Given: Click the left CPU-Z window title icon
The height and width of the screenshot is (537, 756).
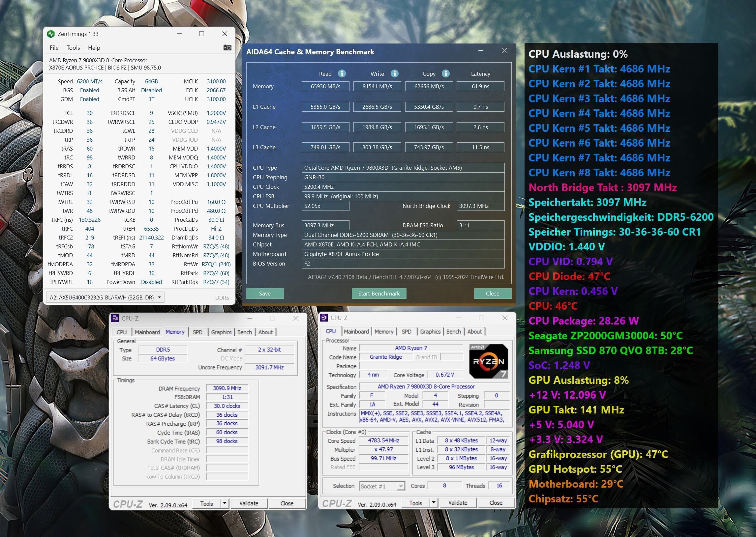Looking at the screenshot, I should [115, 319].
